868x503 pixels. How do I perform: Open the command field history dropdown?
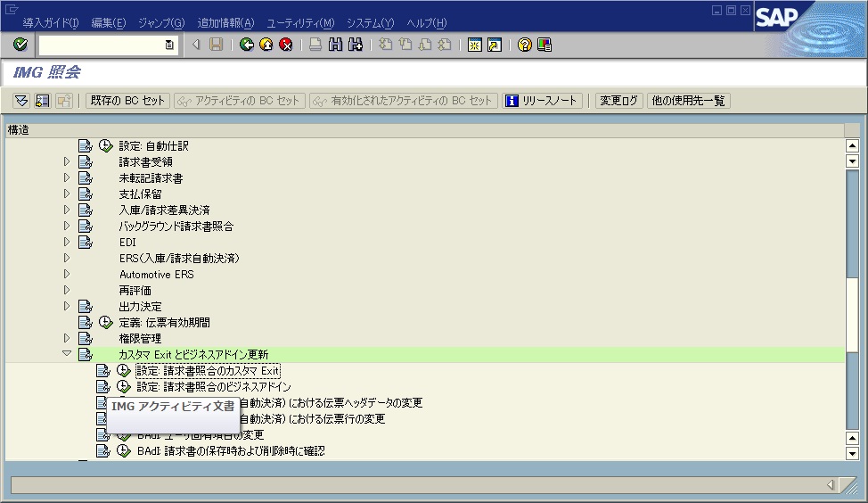click(169, 45)
